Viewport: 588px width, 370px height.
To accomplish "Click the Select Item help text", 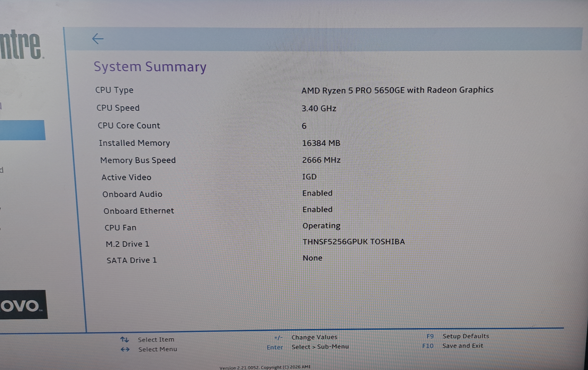I will point(156,340).
